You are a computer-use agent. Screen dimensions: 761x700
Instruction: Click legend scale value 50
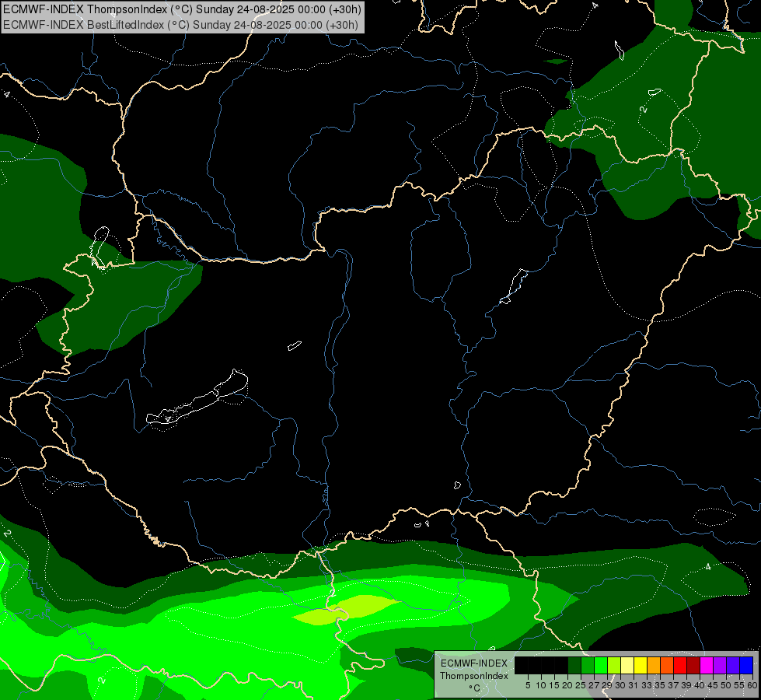coord(727,685)
